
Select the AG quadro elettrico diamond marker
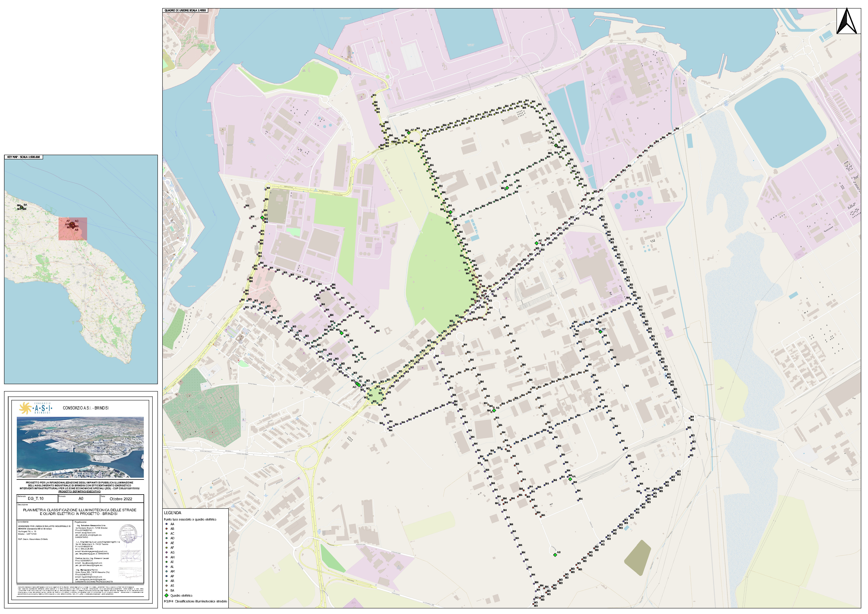tap(342, 334)
